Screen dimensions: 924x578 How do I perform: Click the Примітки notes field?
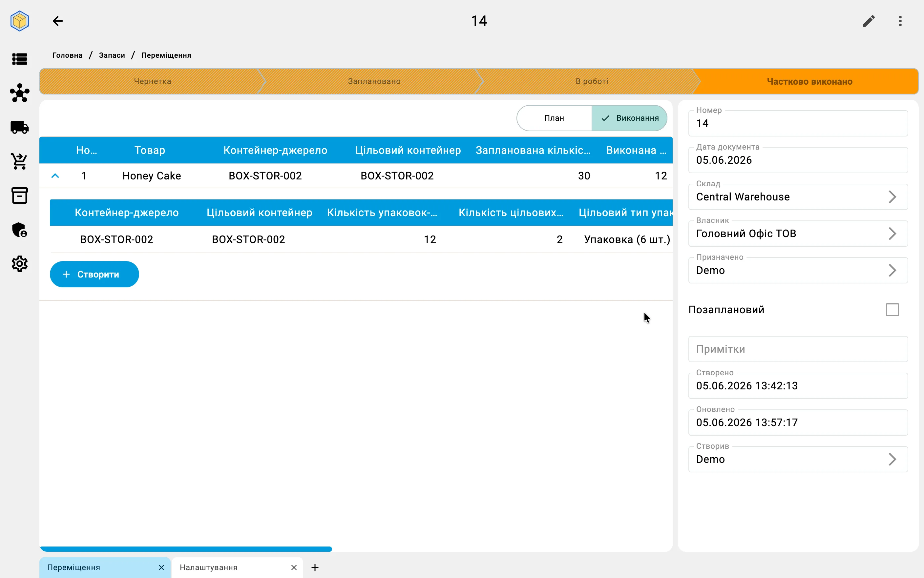pos(798,349)
